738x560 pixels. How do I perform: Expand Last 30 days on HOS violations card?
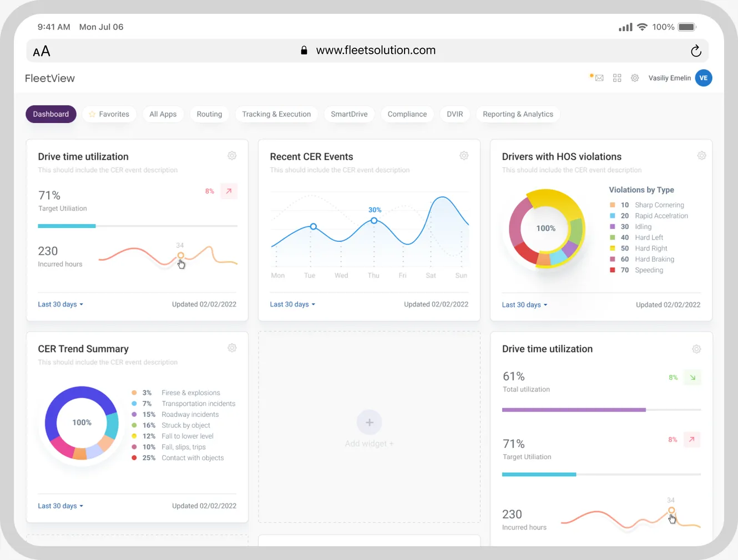524,305
